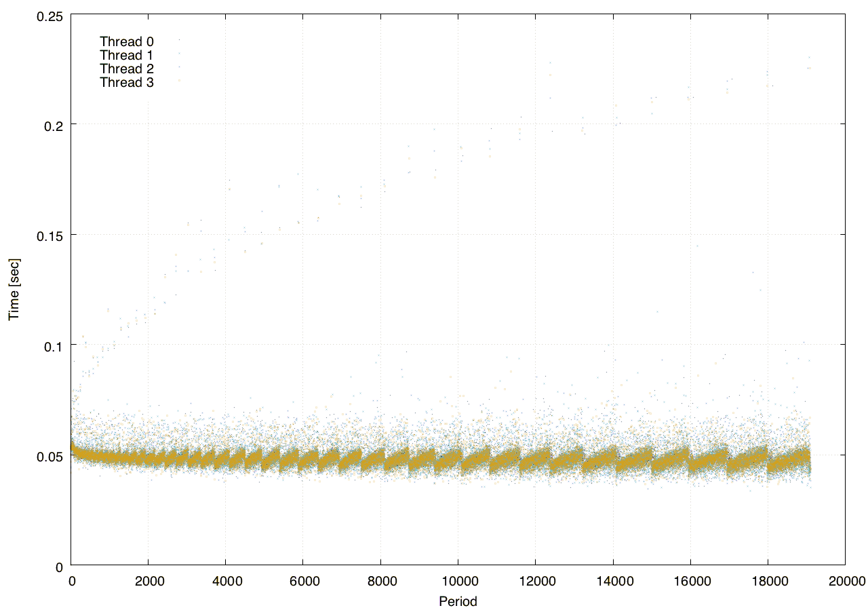Screen dimensions: 868x608
Task: Click the 'Time [sec]' y-axis title
Action: point(14,289)
